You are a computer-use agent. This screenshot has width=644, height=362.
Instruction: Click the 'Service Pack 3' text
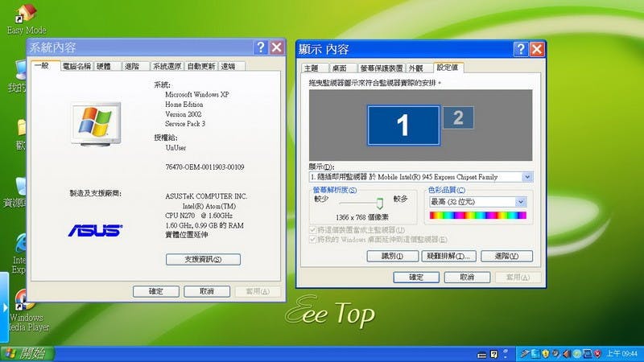(x=185, y=124)
